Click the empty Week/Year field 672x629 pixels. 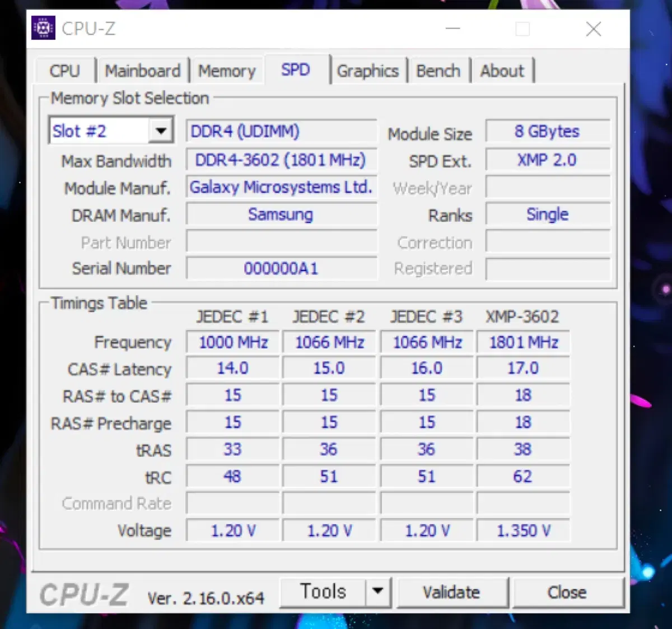click(548, 187)
